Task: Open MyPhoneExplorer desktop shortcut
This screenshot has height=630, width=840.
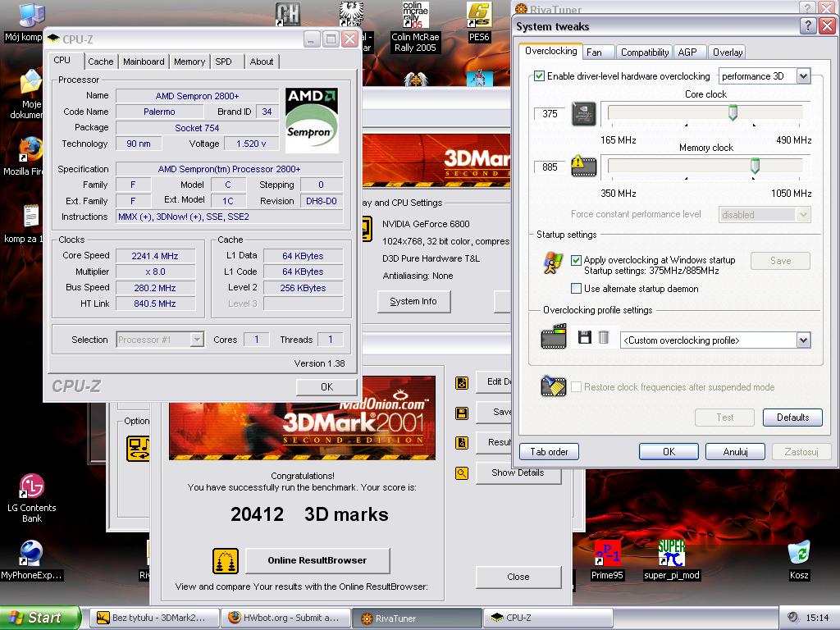Action: click(x=31, y=560)
